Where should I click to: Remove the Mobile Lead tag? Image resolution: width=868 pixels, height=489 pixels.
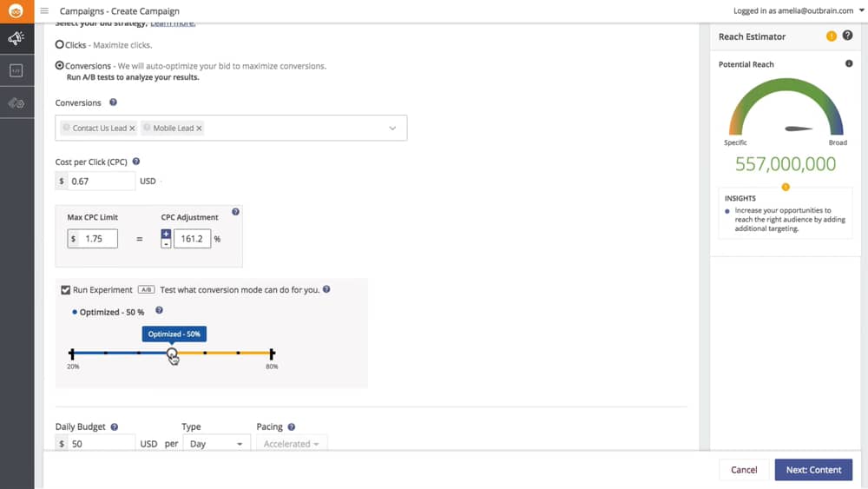click(x=200, y=129)
